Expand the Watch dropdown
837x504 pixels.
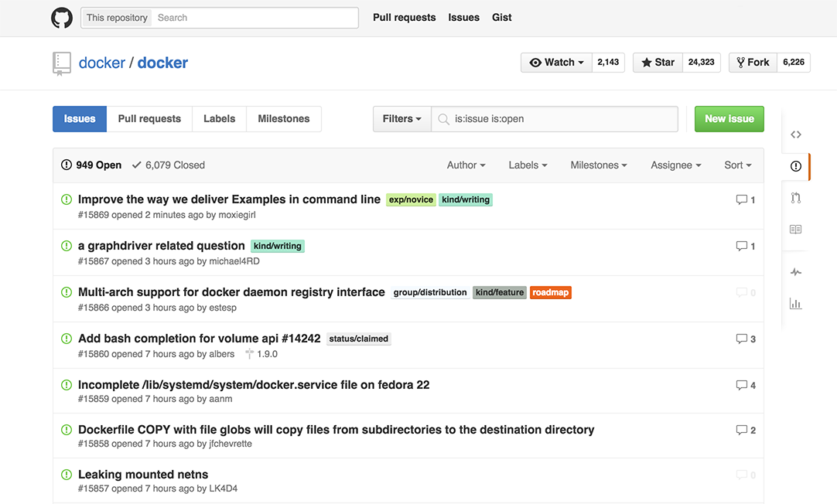[556, 63]
